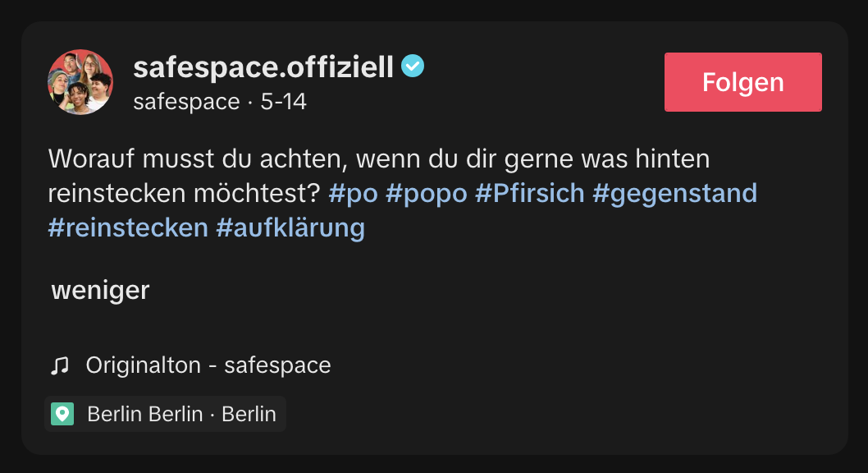This screenshot has width=868, height=473.
Task: Click the safespace nickname under the username
Action: [186, 103]
